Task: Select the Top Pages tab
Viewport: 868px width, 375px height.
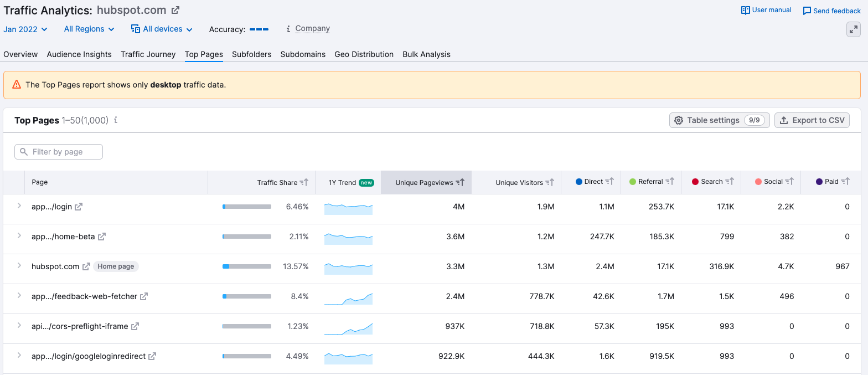Action: tap(204, 54)
